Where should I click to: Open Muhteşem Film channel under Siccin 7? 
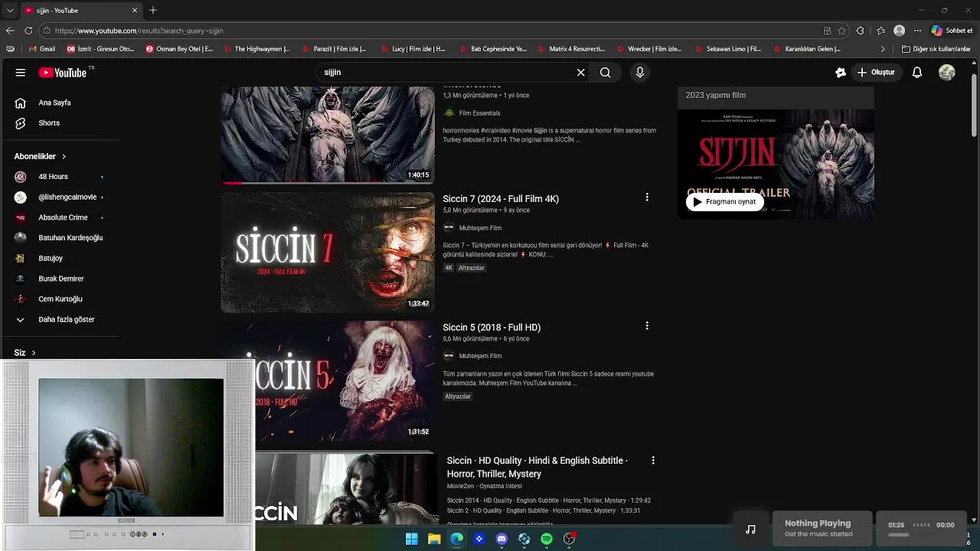click(480, 228)
